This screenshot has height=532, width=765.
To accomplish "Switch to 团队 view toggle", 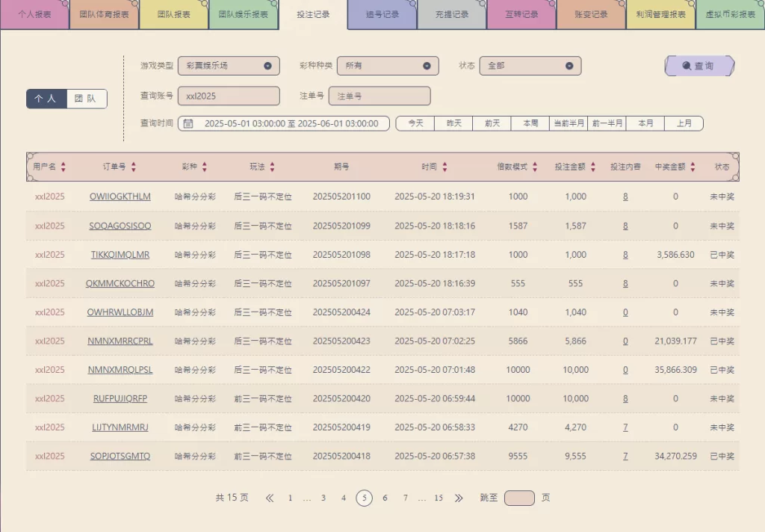I will tap(87, 99).
